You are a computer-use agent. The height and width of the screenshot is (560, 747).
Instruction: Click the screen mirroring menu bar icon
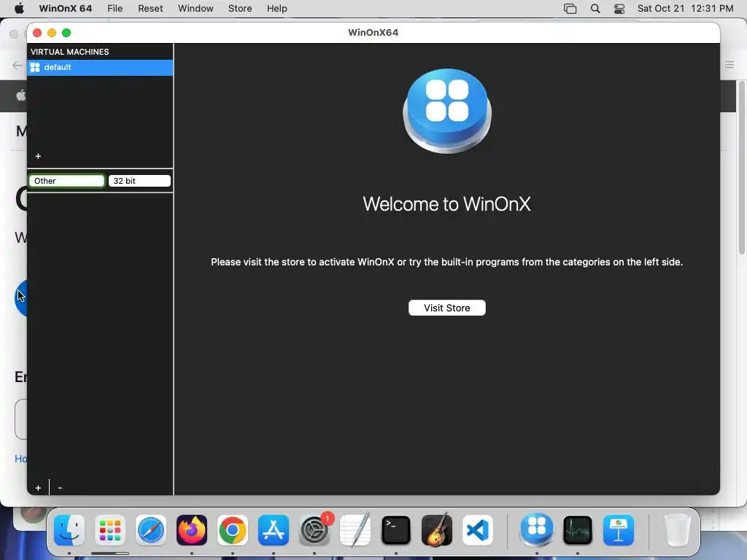(x=570, y=8)
